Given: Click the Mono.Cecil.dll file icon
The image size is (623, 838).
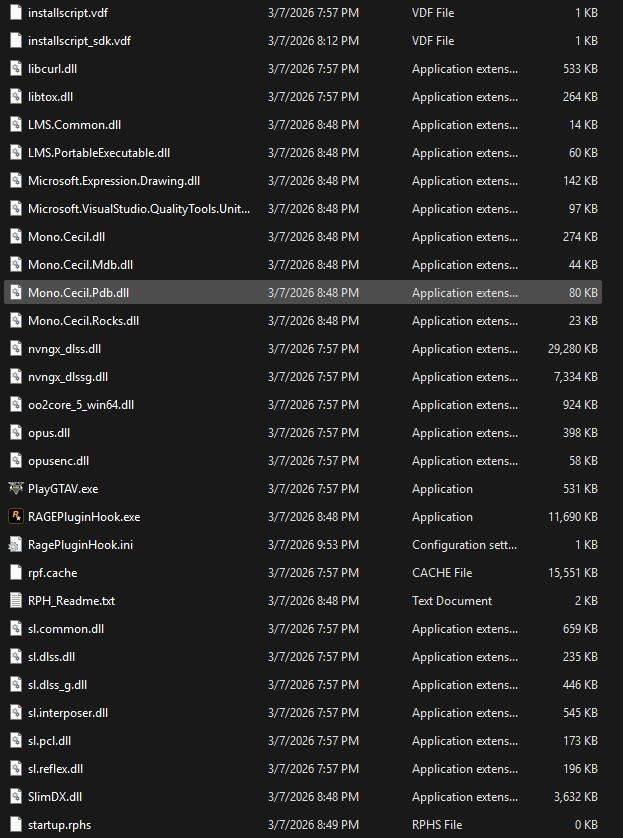Looking at the screenshot, I should (16, 237).
